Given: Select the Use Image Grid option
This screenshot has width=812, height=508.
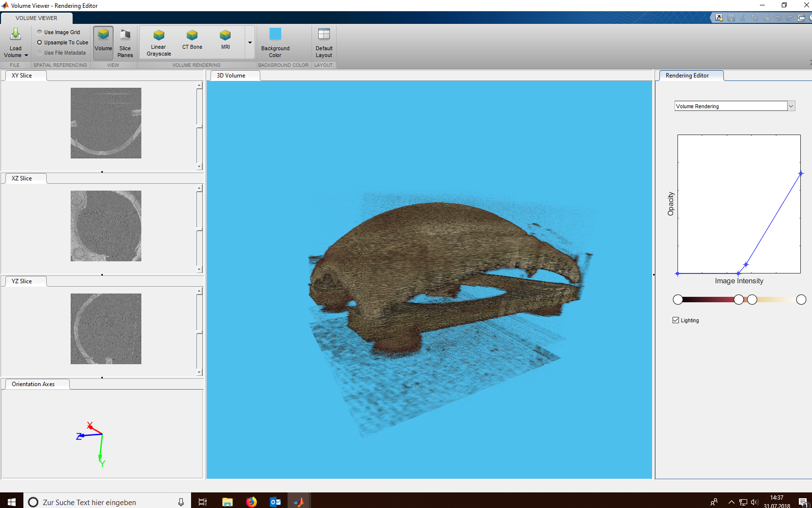Looking at the screenshot, I should coord(40,32).
